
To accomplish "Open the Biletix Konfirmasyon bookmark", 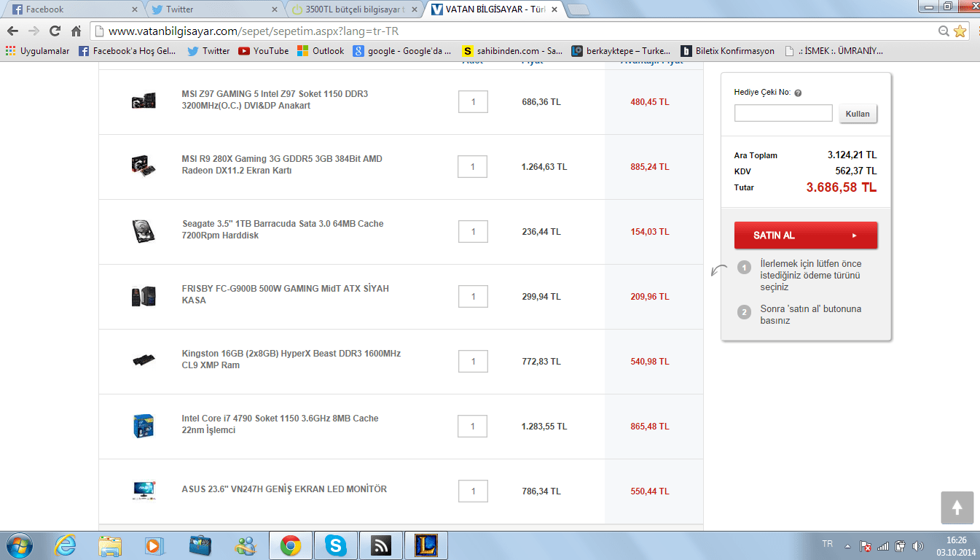I will (x=727, y=51).
